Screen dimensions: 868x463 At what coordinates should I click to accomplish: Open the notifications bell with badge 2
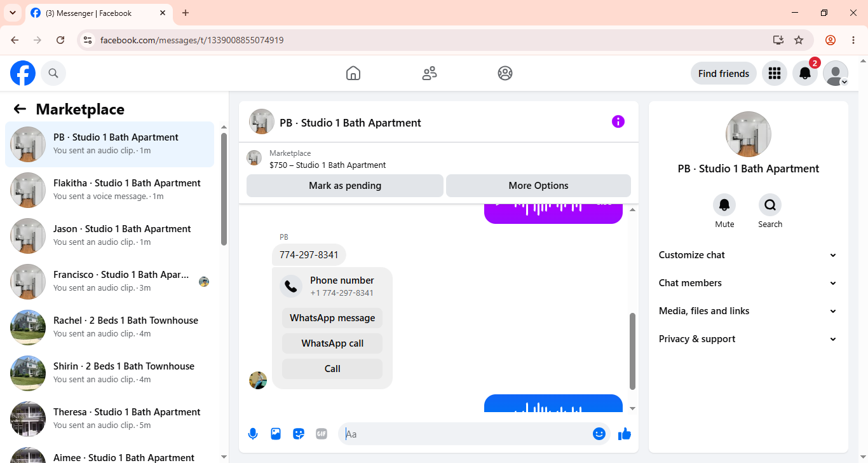click(x=805, y=73)
